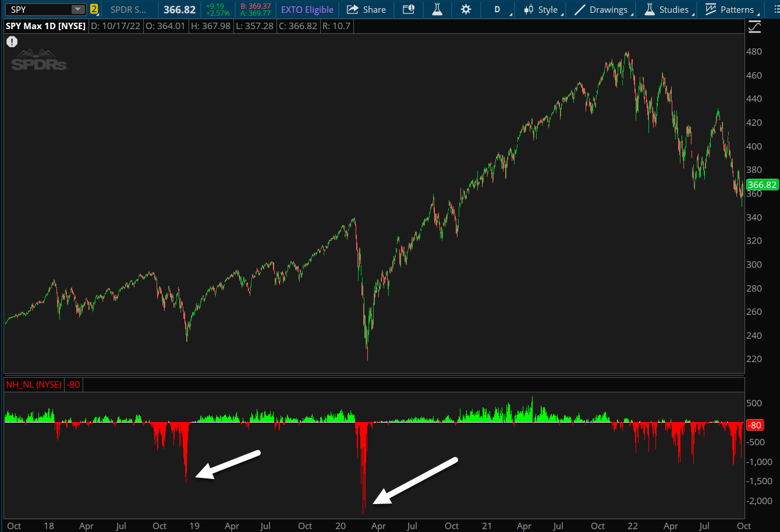Click the red -80 study value label
780x532 pixels.
point(73,384)
